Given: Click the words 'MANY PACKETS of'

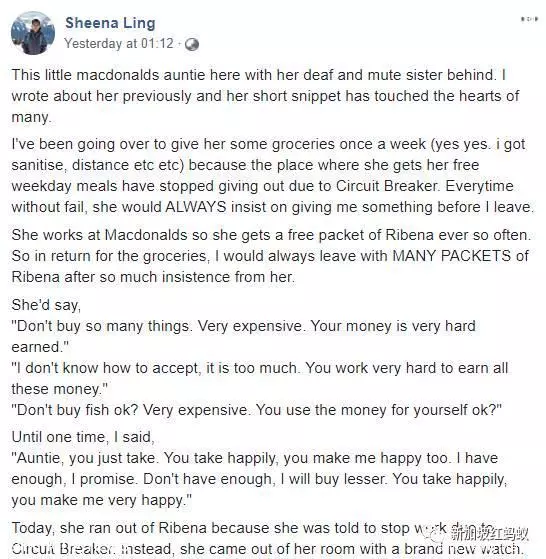Looking at the screenshot, I should point(460,256).
